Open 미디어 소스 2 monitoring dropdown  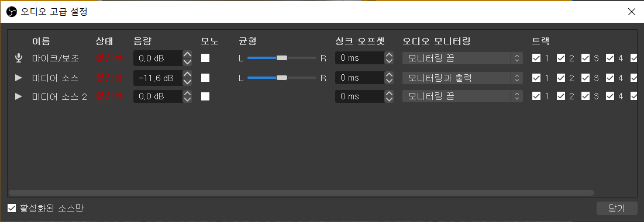463,96
